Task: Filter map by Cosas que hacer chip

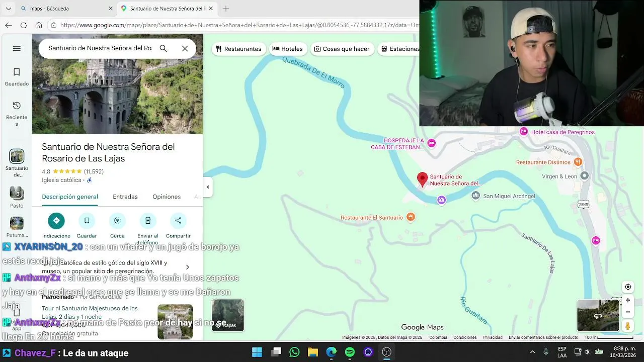Action: click(342, 49)
